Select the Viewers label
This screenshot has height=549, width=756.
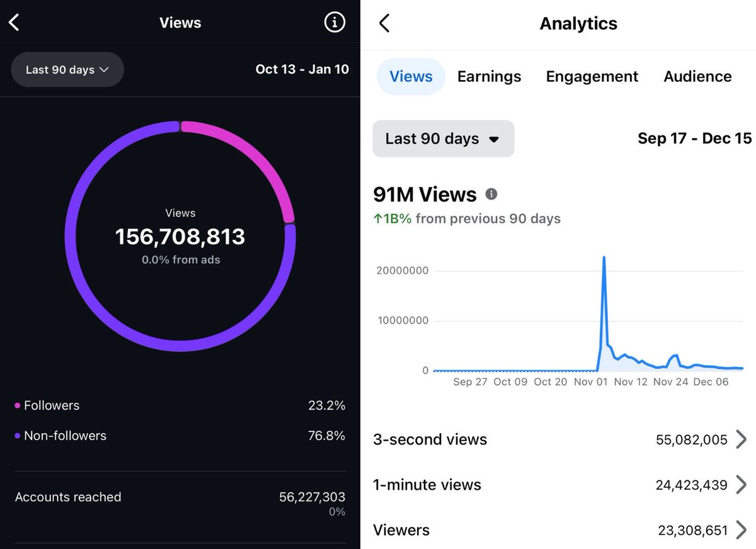pyautogui.click(x=401, y=530)
